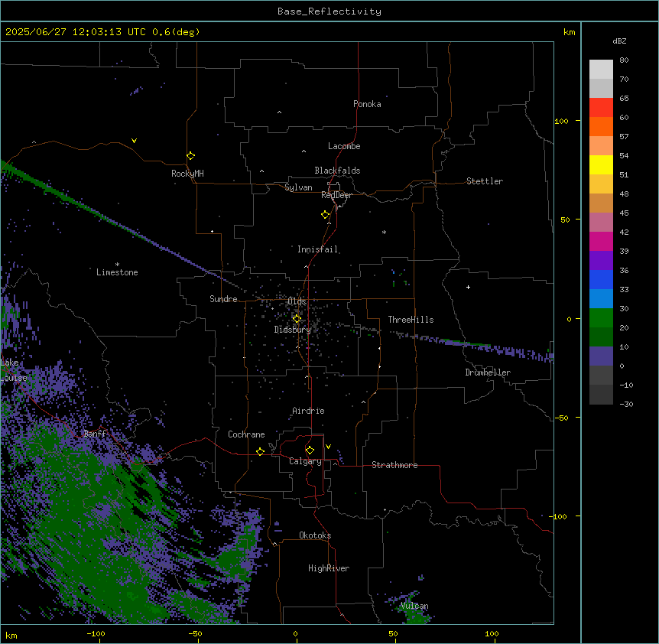Select the purple 36-39 dBZ legend swatch

(x=601, y=261)
